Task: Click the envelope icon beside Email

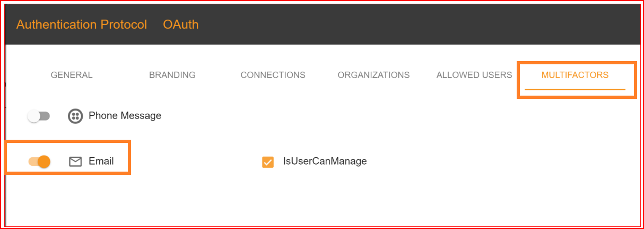Action: 75,162
